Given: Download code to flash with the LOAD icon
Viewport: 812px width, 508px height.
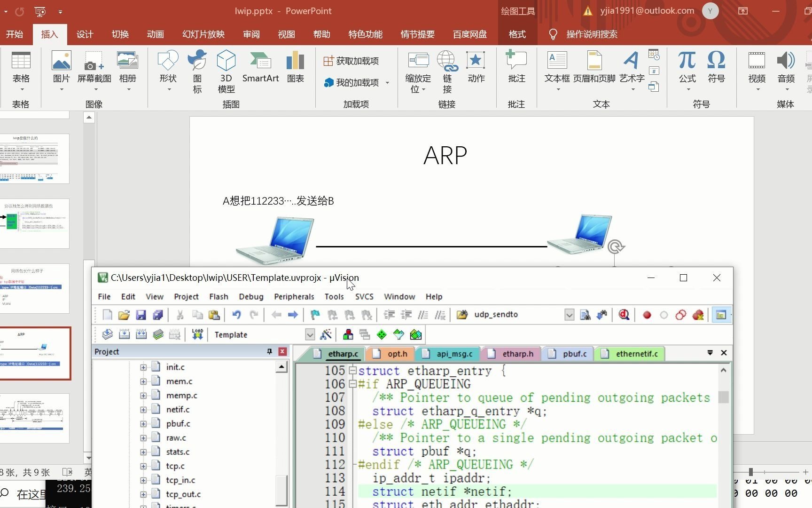Looking at the screenshot, I should click(x=197, y=334).
